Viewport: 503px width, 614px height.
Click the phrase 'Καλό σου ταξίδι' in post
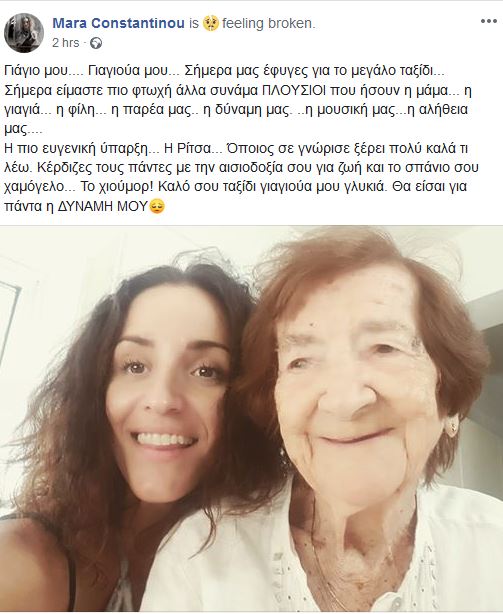[207, 187]
